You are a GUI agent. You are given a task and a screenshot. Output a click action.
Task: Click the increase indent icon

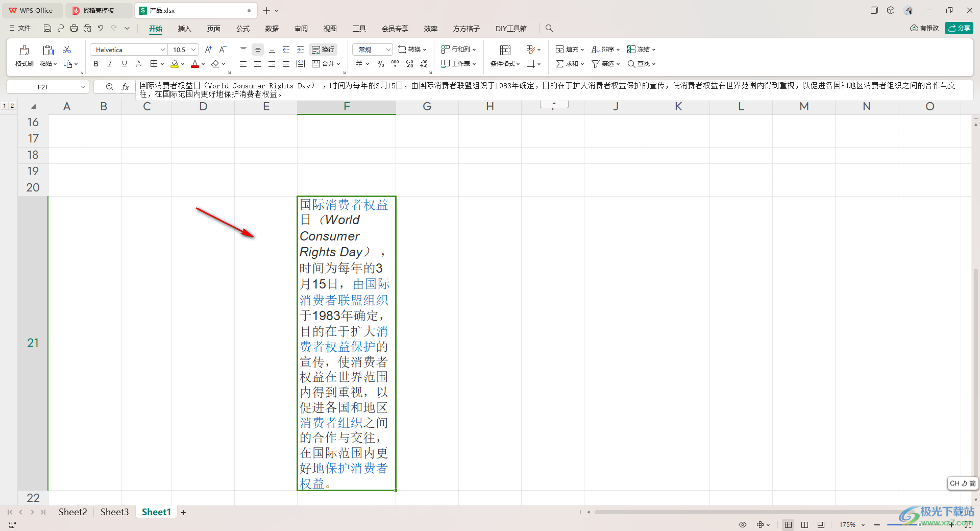pos(301,50)
